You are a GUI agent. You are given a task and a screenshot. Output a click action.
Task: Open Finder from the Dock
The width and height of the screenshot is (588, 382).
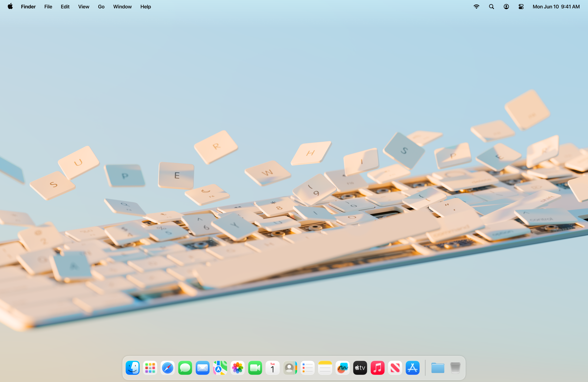point(133,368)
